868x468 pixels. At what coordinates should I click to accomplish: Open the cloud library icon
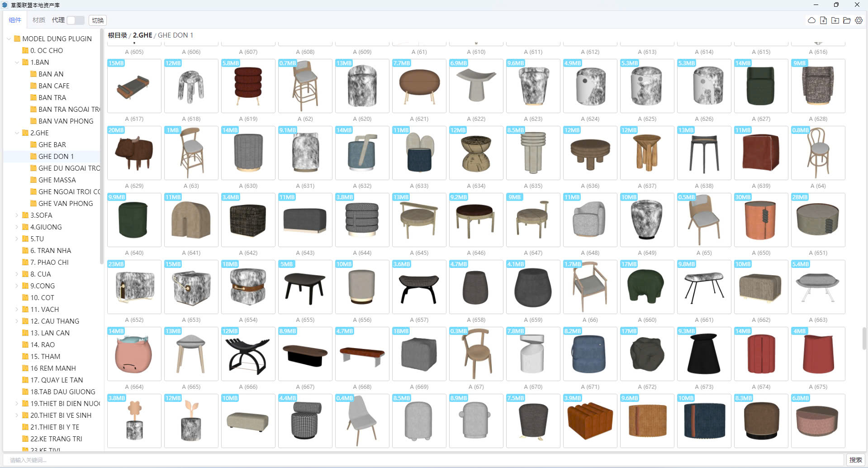[x=811, y=20]
